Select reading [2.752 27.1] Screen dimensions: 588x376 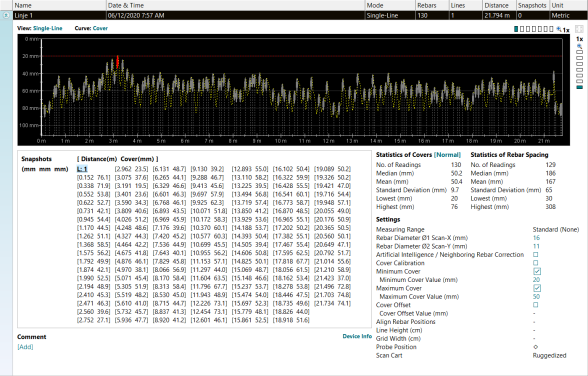click(94, 320)
